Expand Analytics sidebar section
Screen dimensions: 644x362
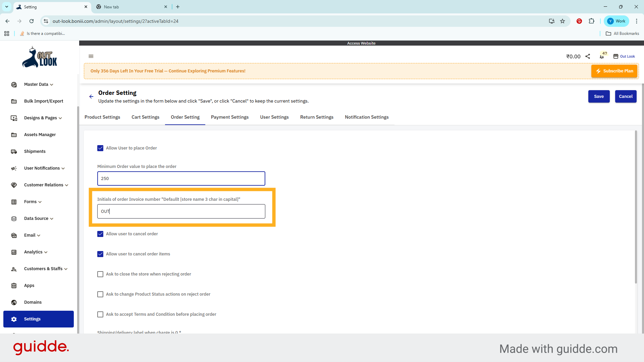click(36, 252)
